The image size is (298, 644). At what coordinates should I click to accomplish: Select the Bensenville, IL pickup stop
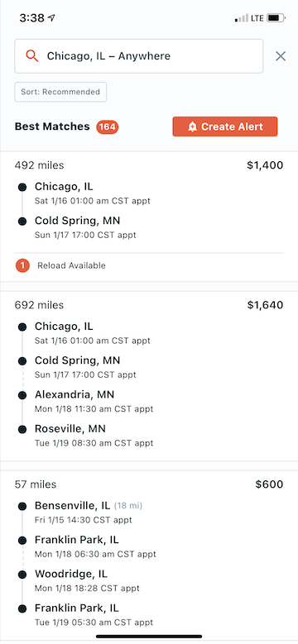click(89, 513)
